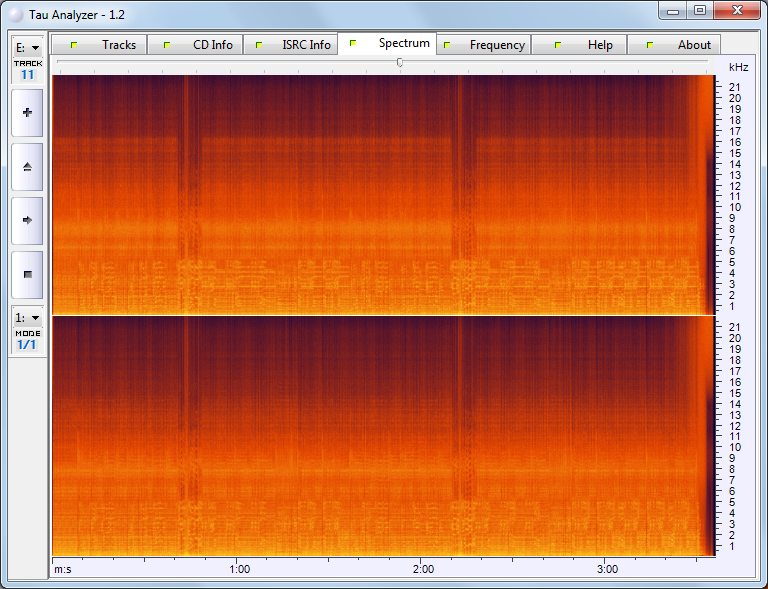Viewport: 768px width, 589px height.
Task: Click the right arrow next button
Action: [x=27, y=221]
